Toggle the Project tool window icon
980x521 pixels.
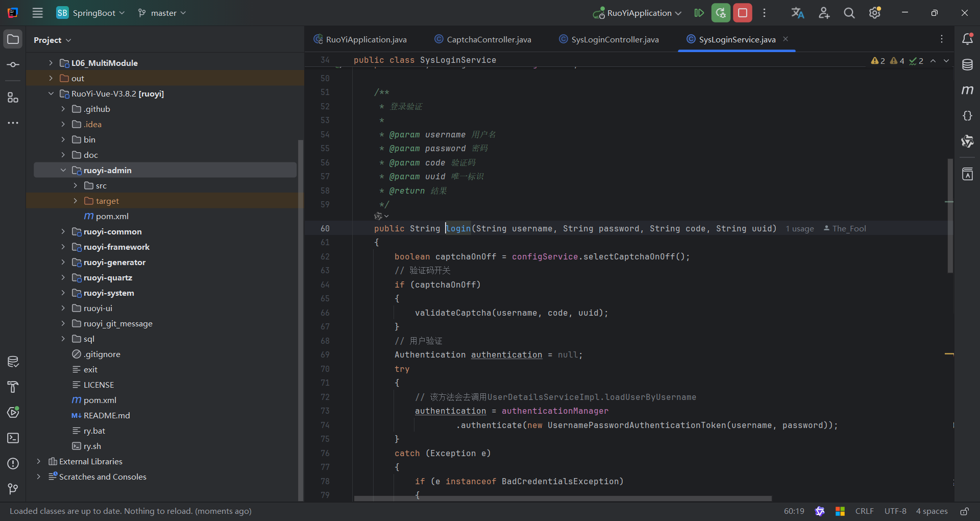pyautogui.click(x=13, y=39)
